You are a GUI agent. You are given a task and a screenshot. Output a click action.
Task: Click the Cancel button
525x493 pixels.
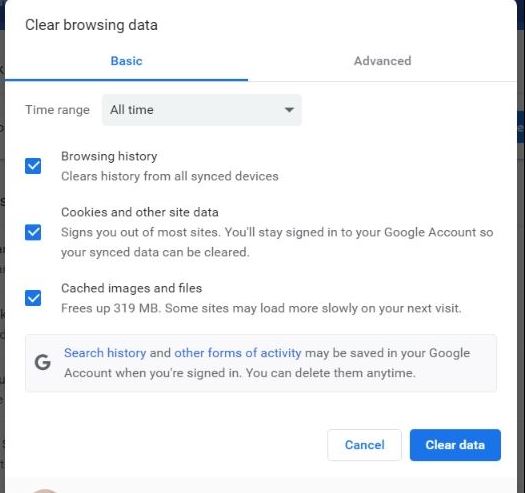pyautogui.click(x=364, y=445)
